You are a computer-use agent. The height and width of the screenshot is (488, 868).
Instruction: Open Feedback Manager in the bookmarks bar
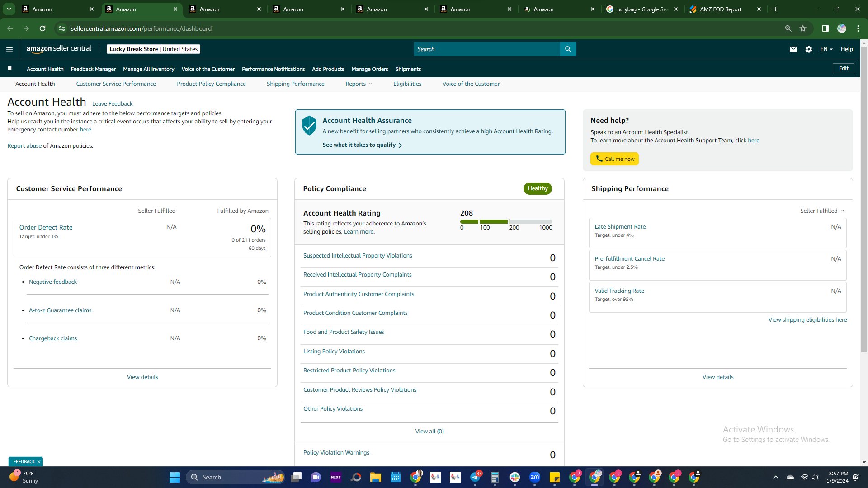click(93, 69)
